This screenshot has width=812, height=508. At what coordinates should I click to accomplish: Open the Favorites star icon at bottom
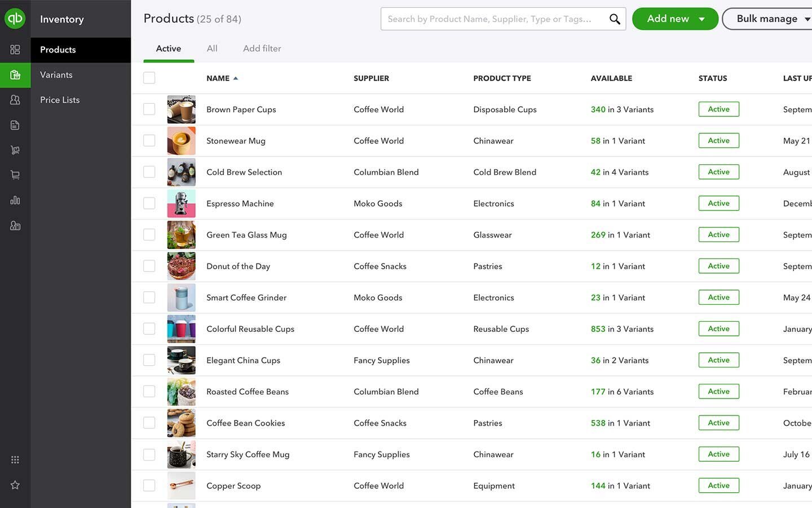[x=15, y=484]
